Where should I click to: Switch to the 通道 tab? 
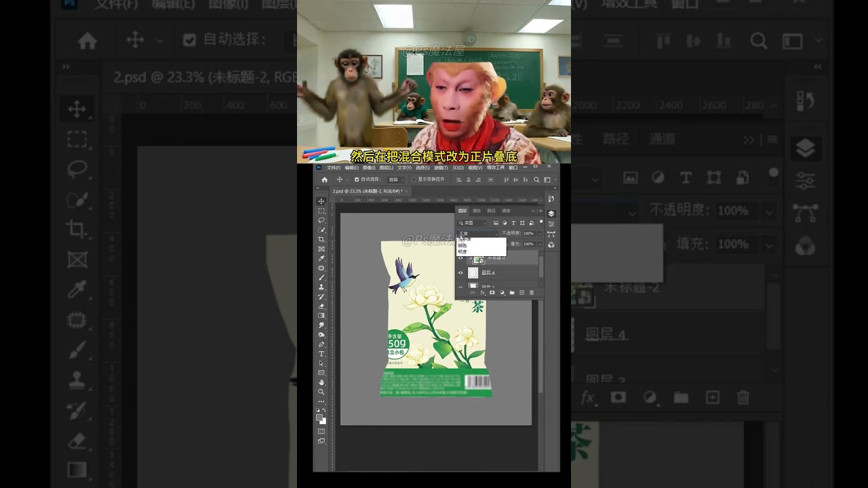click(x=506, y=211)
